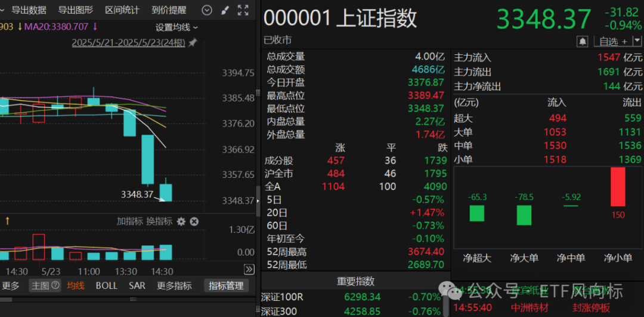This screenshot has width=644, height=317.
Task: Open 区间统计 from the toolbar
Action: click(x=122, y=10)
